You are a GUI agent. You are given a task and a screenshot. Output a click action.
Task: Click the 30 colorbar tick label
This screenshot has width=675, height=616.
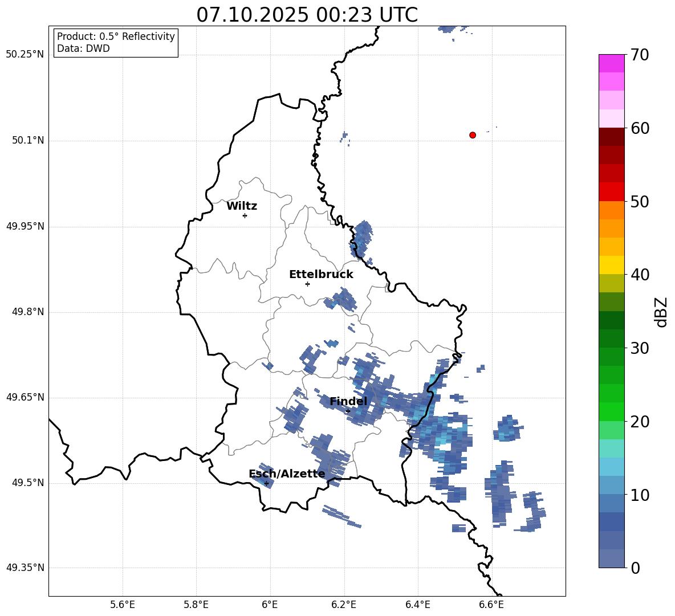point(640,348)
